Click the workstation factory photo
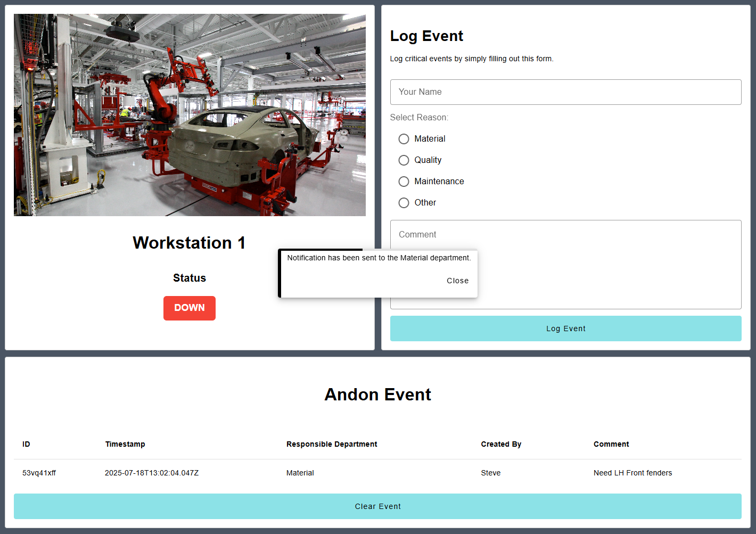Viewport: 756px width, 534px height. pyautogui.click(x=190, y=115)
